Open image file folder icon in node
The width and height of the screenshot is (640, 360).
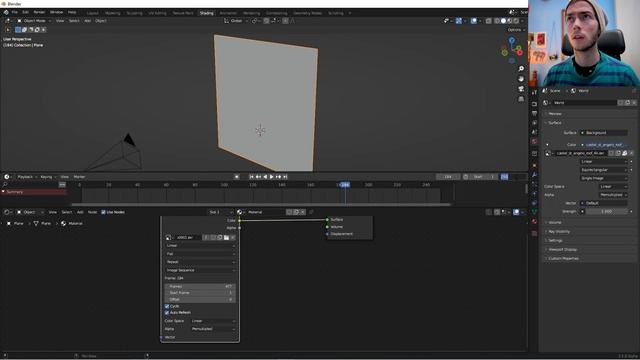point(226,238)
